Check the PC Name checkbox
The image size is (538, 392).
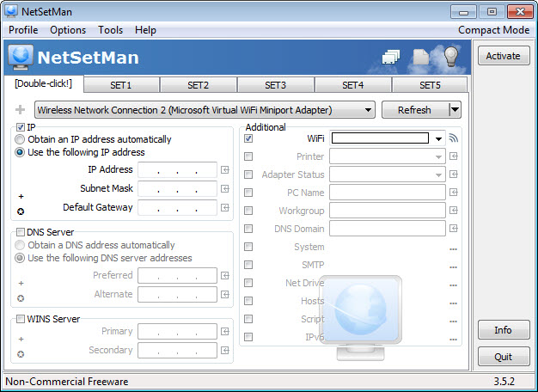tap(248, 193)
